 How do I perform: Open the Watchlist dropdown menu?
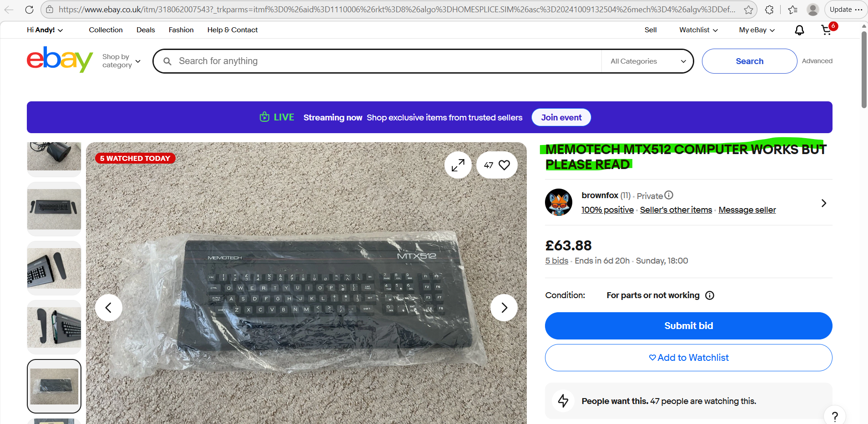pyautogui.click(x=698, y=30)
